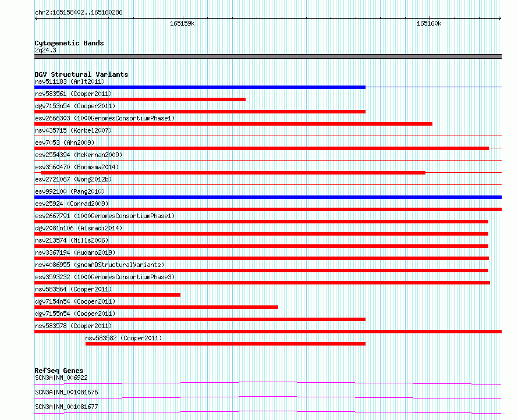
Task: Click the dgv7155n54 (Cooper2011) label
Action: click(x=75, y=314)
